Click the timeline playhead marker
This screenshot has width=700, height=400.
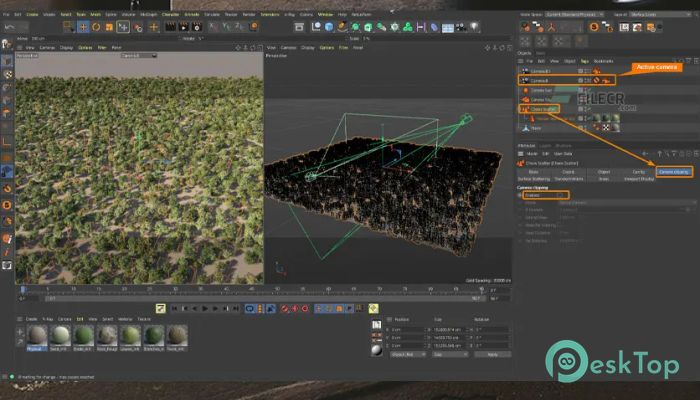22,289
